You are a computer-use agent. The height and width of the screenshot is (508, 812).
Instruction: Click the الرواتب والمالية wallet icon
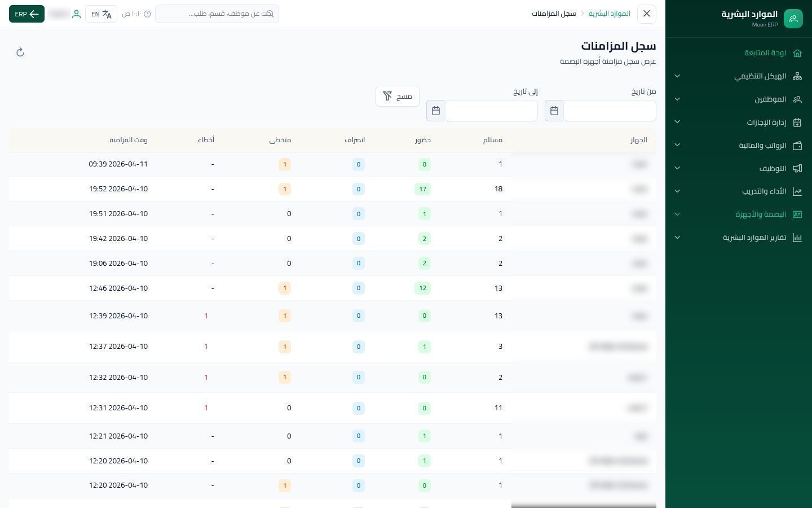coord(797,146)
